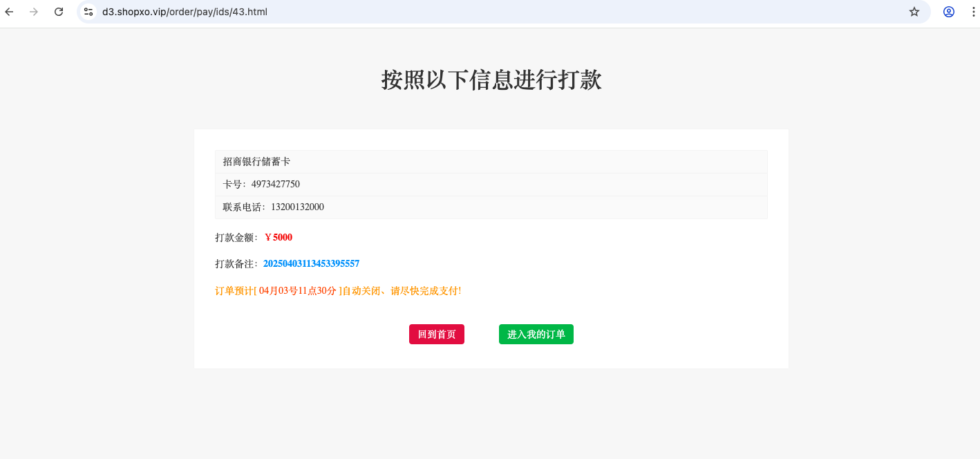Screen dimensions: 980x459
Task: Click the red ¥5000 amount
Action: (x=279, y=238)
